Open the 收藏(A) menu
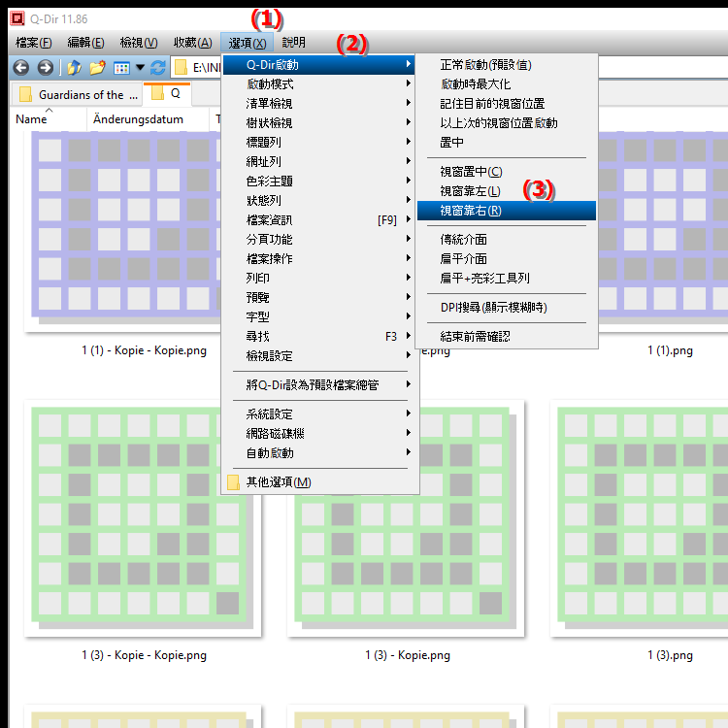This screenshot has width=728, height=728. pos(193,43)
